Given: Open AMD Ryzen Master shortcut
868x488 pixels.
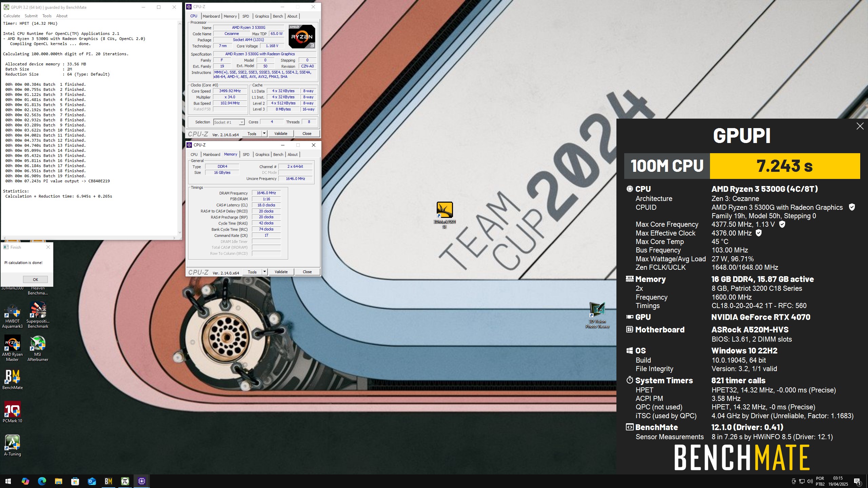Looking at the screenshot, I should (x=13, y=348).
